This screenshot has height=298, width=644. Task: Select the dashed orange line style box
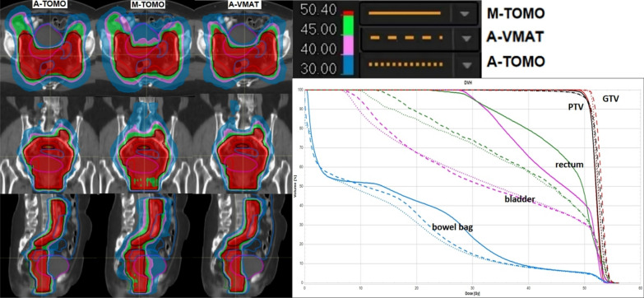tap(405, 39)
